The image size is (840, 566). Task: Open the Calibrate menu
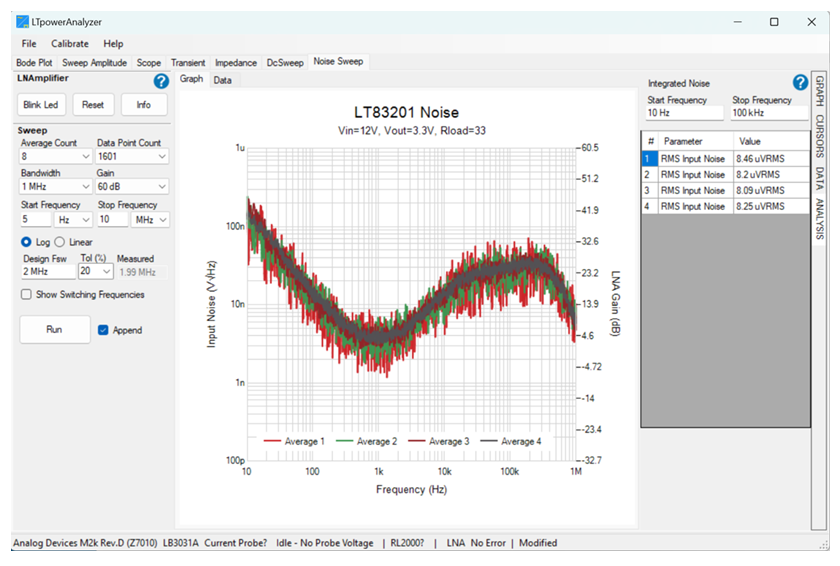click(x=70, y=44)
